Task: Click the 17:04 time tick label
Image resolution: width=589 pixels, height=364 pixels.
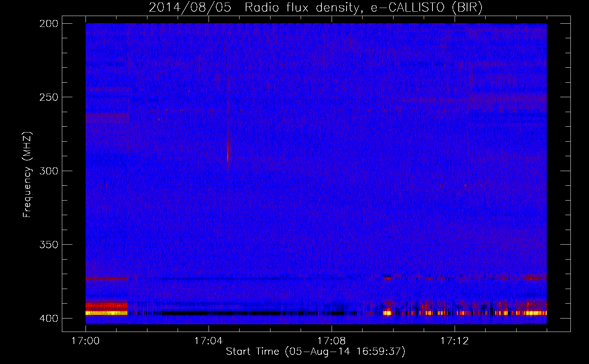Action: [x=209, y=341]
